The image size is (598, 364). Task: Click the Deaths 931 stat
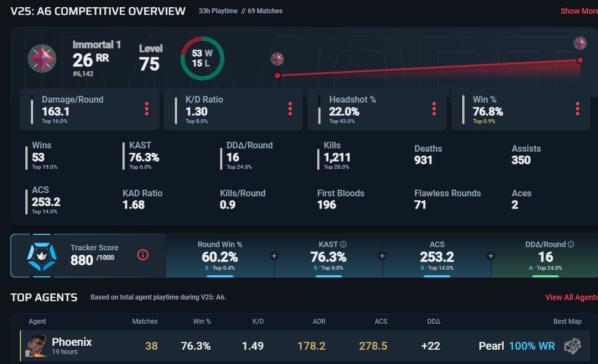[428, 154]
